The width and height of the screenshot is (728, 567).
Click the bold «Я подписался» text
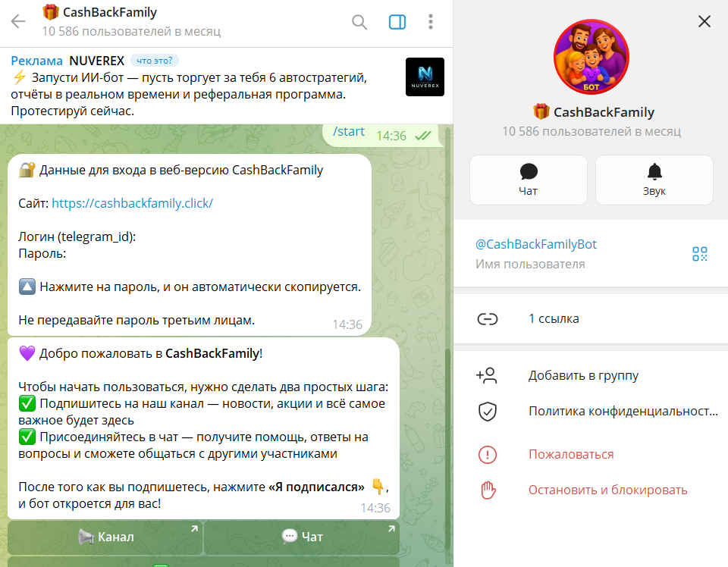click(x=317, y=487)
